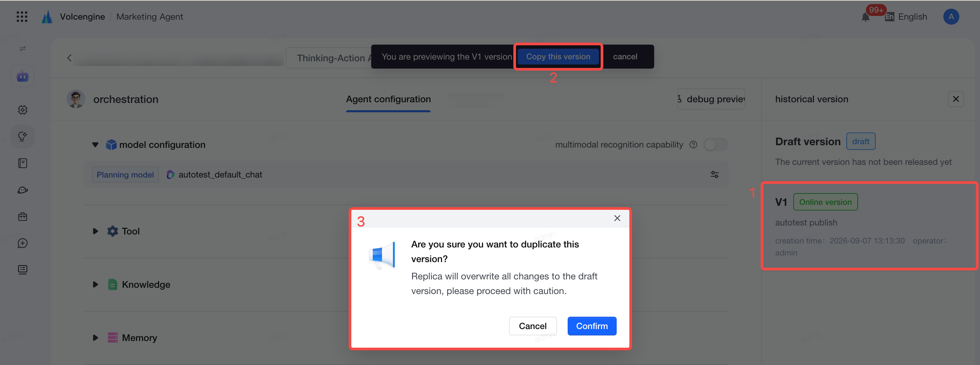Collapse the sidebar with the swap-arrows icon

[x=22, y=48]
